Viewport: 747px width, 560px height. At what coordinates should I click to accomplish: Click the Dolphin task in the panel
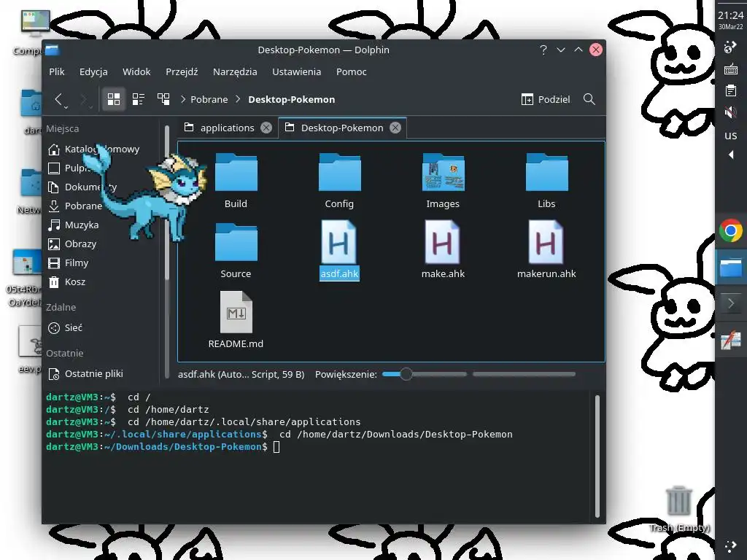731,268
